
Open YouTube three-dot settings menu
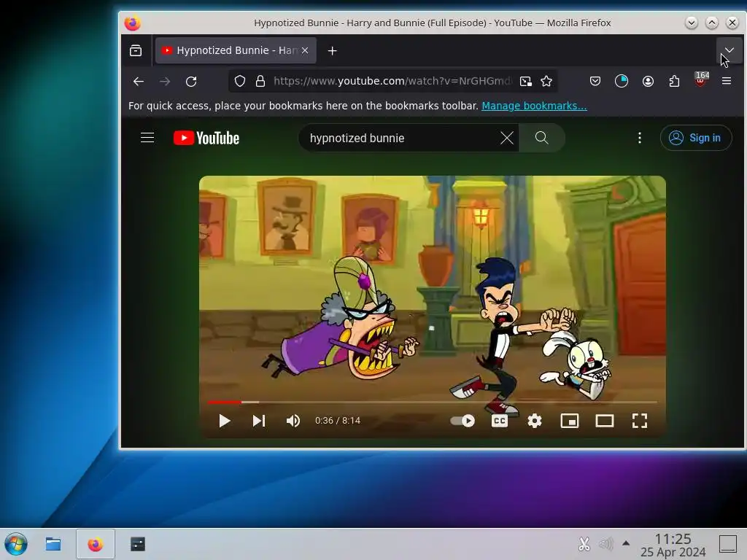(x=639, y=138)
